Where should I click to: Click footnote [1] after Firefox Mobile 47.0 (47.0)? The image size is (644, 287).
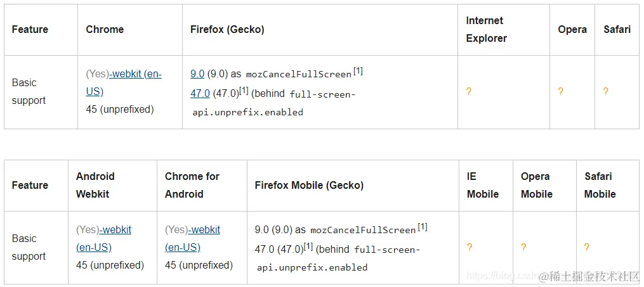(x=308, y=246)
